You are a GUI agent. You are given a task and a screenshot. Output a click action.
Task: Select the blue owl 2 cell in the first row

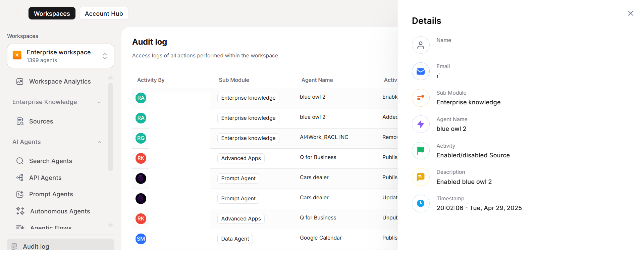(x=313, y=97)
